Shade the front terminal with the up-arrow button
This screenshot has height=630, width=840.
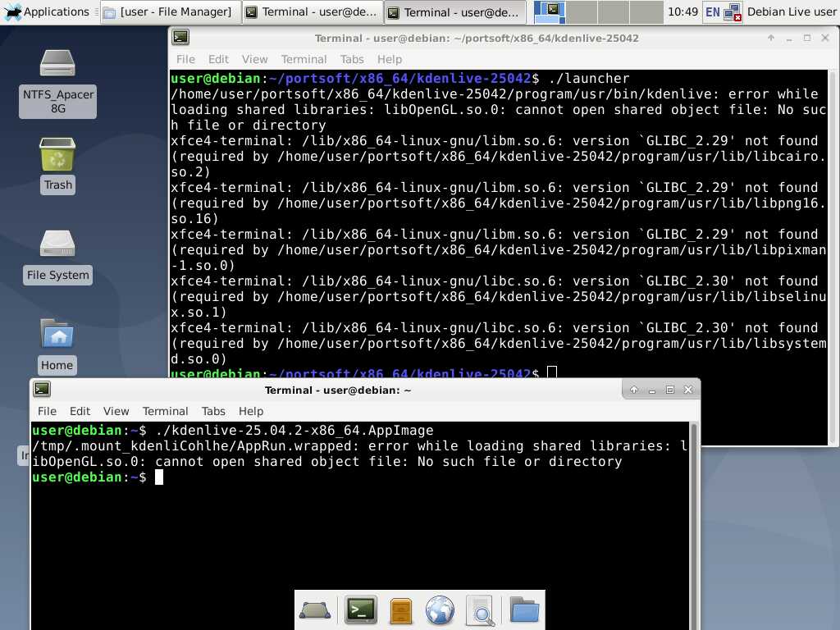(633, 390)
